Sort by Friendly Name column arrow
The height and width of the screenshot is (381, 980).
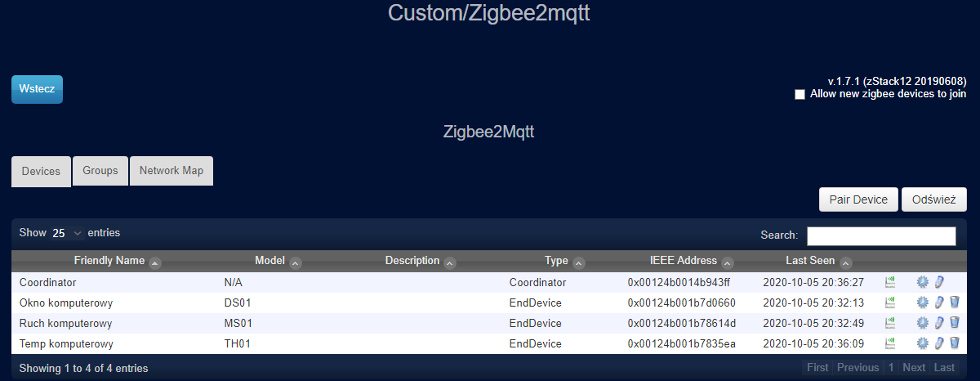pos(155,262)
